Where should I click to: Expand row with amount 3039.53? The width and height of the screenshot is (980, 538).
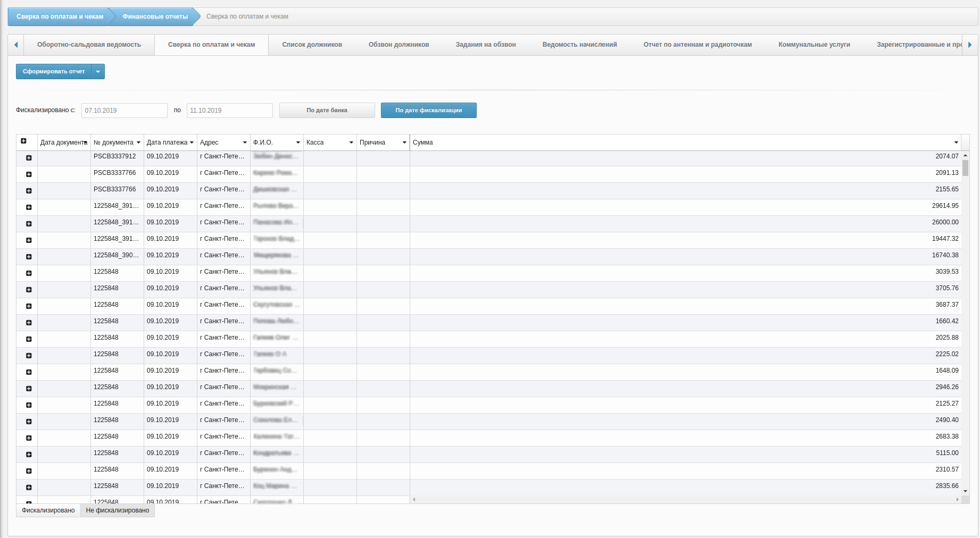(29, 273)
